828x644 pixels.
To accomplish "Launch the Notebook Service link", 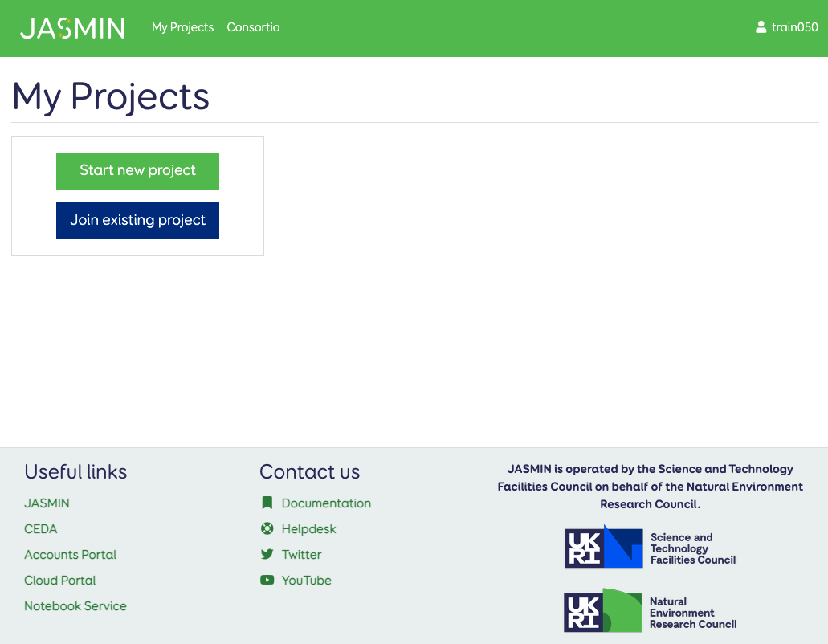I will [x=75, y=606].
